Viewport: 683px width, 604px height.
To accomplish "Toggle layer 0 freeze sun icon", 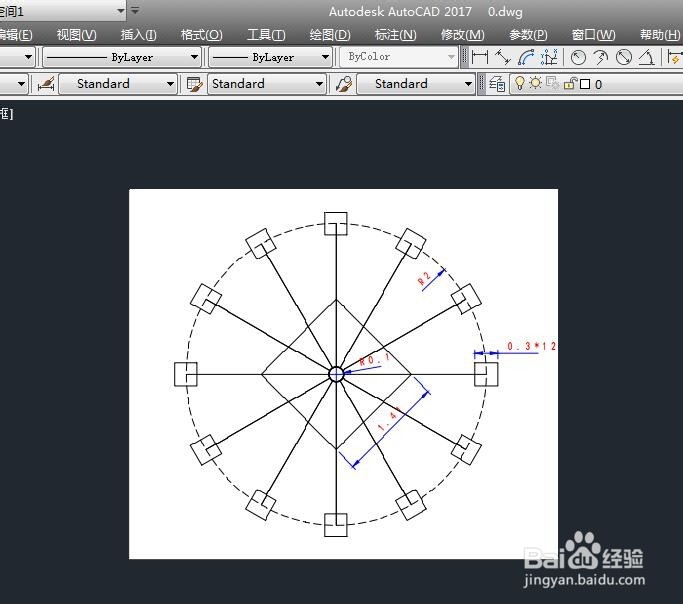I will (x=535, y=83).
